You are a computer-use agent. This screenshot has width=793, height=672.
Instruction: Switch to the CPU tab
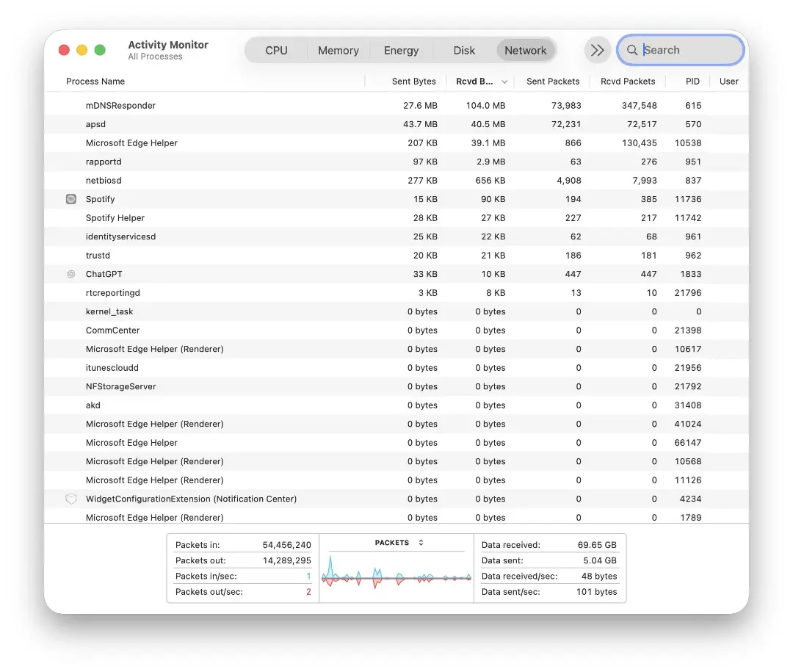pyautogui.click(x=276, y=50)
